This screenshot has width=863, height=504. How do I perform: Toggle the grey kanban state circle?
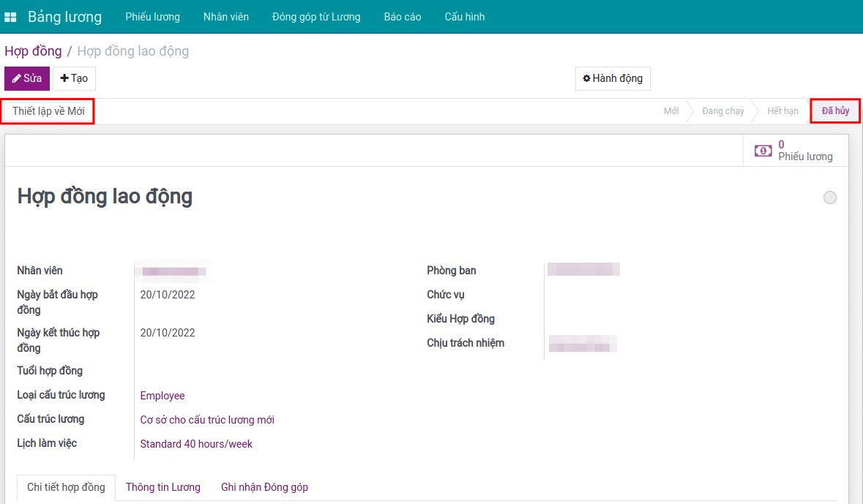coord(829,198)
